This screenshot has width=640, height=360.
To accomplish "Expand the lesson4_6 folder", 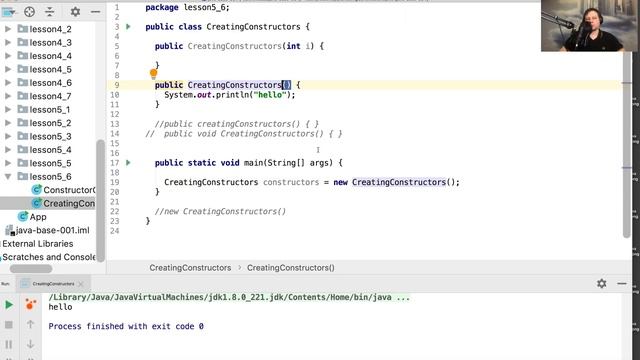I will point(8,83).
